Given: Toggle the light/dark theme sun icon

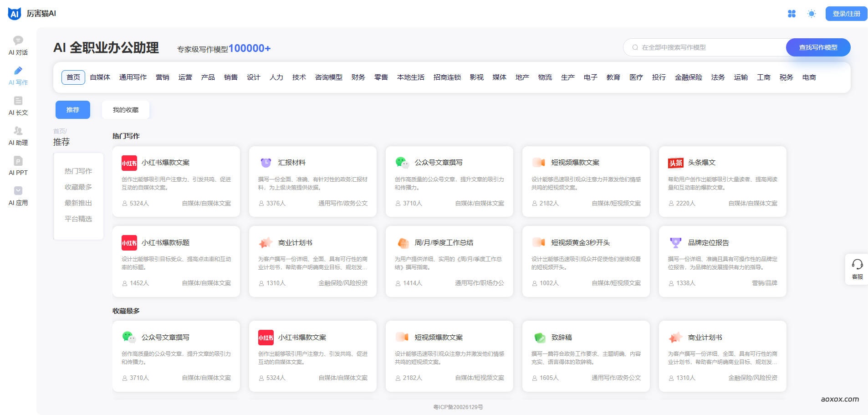Looking at the screenshot, I should [x=811, y=14].
